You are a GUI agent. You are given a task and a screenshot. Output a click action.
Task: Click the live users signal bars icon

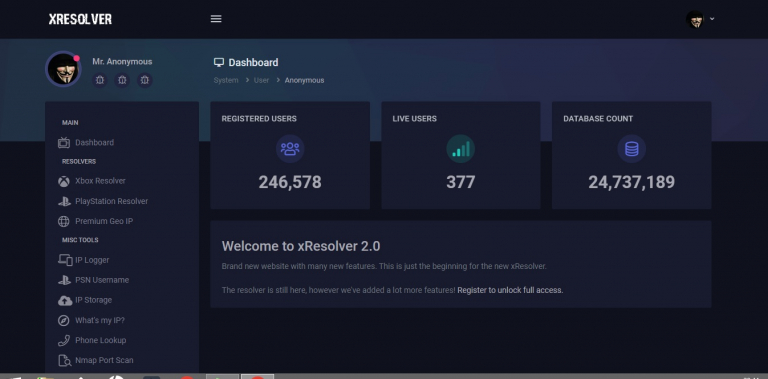[460, 149]
